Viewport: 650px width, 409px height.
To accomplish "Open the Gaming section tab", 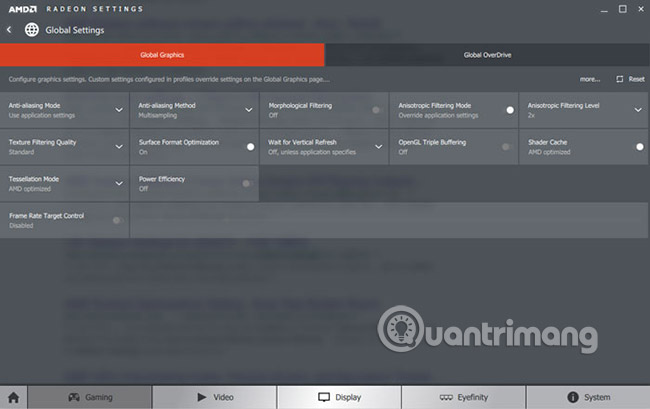I will [x=90, y=397].
